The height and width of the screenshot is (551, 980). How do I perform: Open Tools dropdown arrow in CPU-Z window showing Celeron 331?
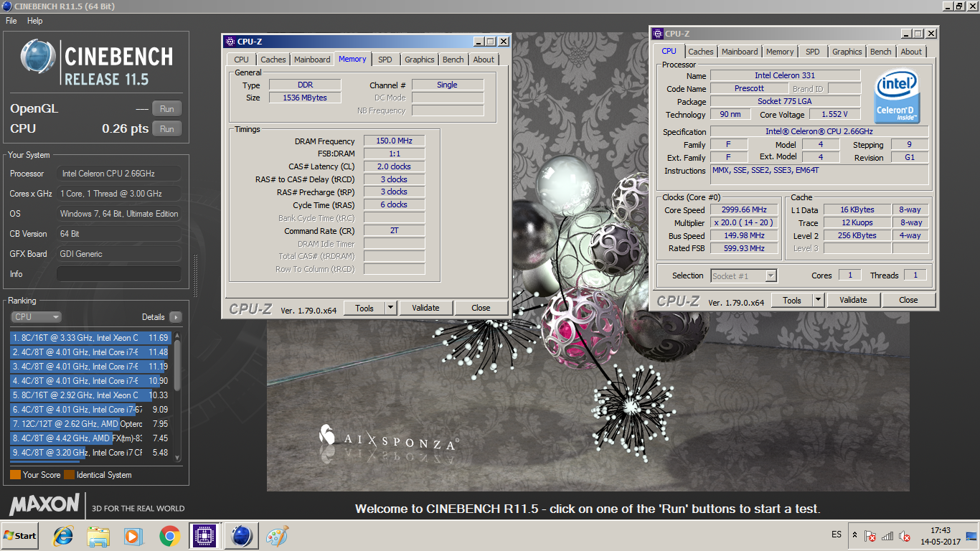click(818, 300)
